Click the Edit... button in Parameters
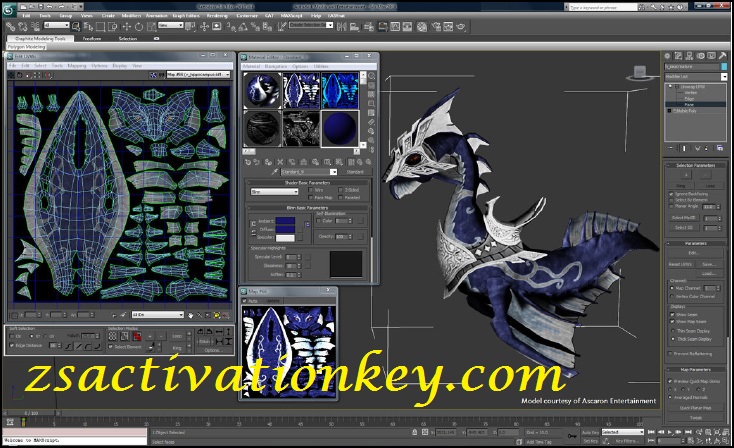Screen dimensions: 734x448 pos(693,253)
